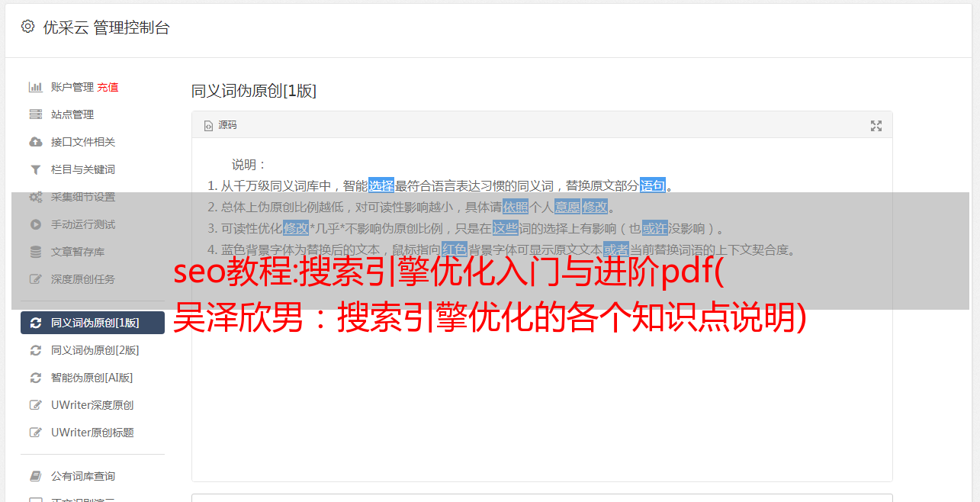Click the red 充值 link
The image size is (980, 502).
click(108, 87)
